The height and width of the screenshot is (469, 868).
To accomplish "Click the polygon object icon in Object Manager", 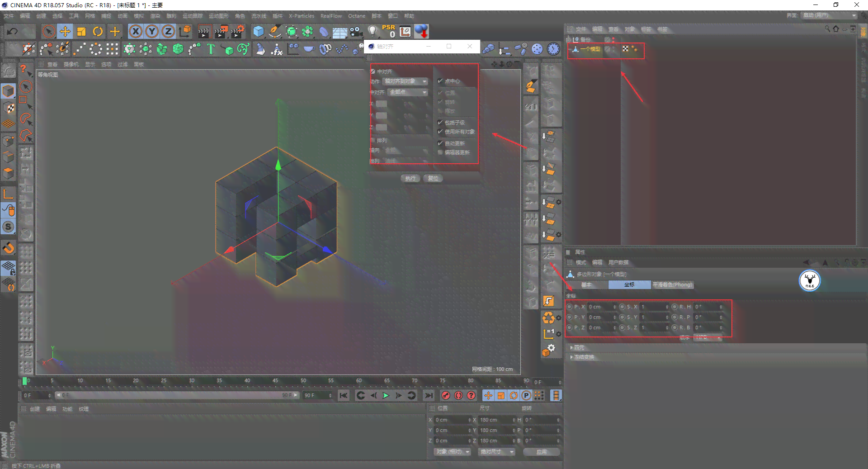I will pyautogui.click(x=576, y=49).
